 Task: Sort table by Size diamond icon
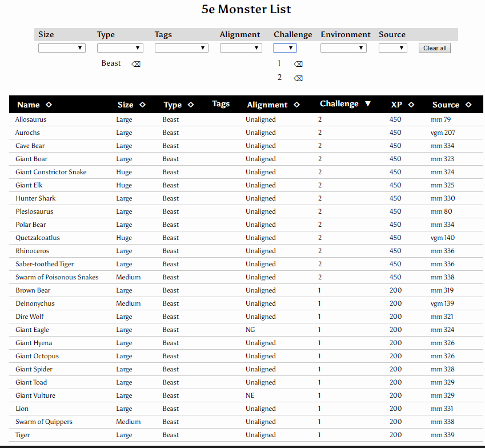coord(142,105)
